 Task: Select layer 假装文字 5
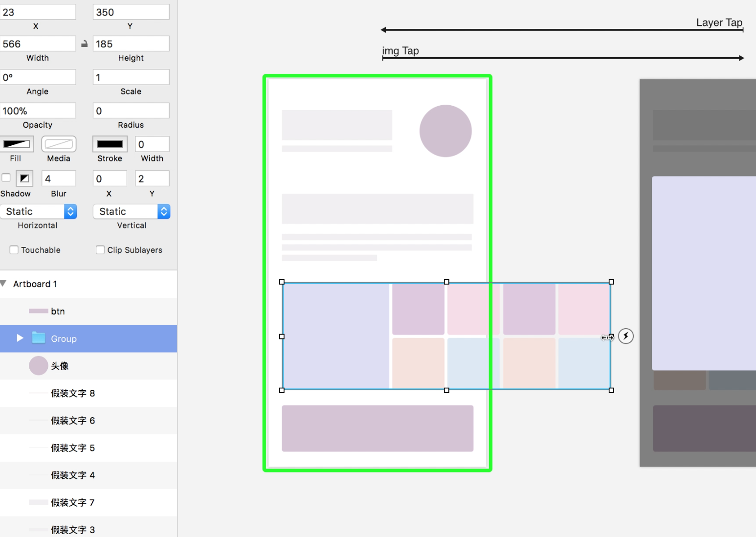pyautogui.click(x=89, y=448)
